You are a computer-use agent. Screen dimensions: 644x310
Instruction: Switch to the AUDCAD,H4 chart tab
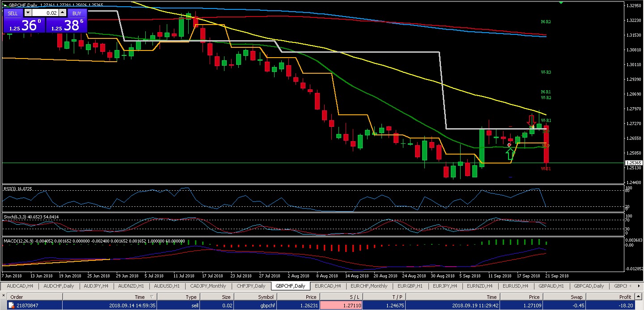point(20,286)
